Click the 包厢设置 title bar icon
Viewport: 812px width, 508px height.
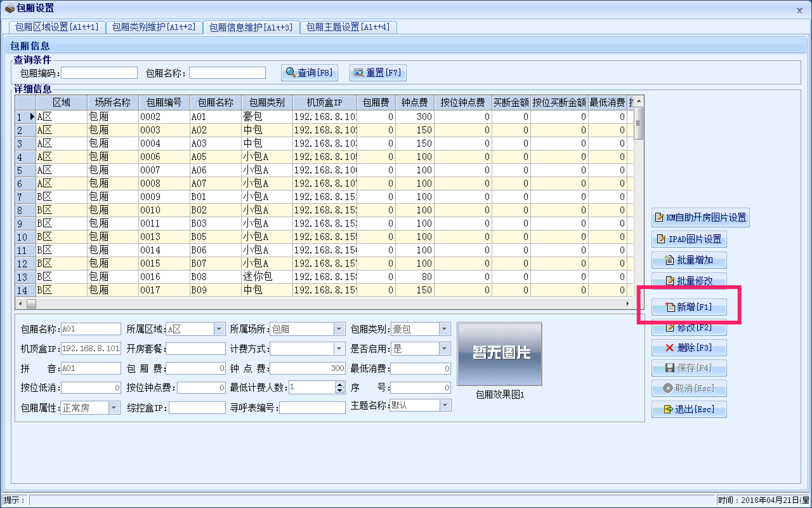click(x=10, y=8)
